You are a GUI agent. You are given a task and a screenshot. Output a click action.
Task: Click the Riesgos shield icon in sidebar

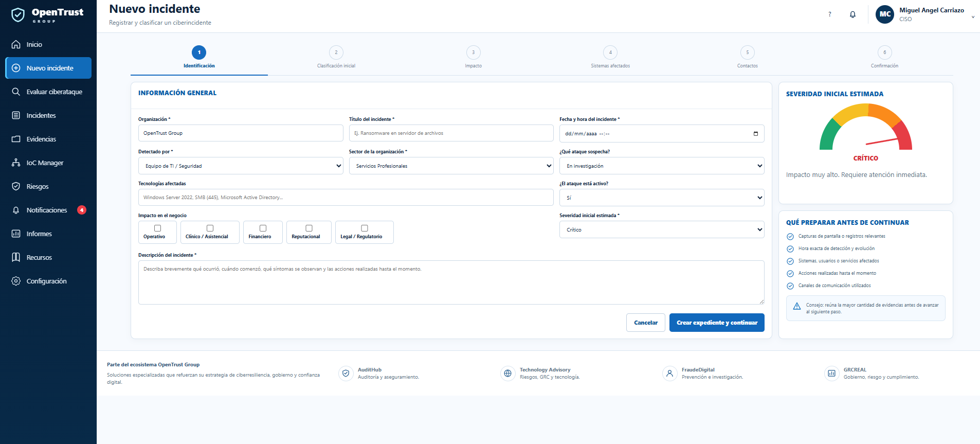tap(16, 186)
